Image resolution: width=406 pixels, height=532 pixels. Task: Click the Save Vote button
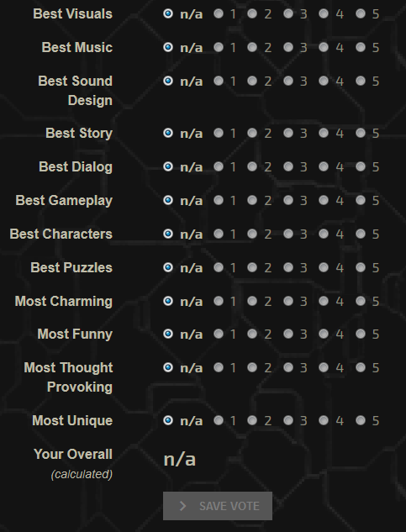[x=218, y=506]
